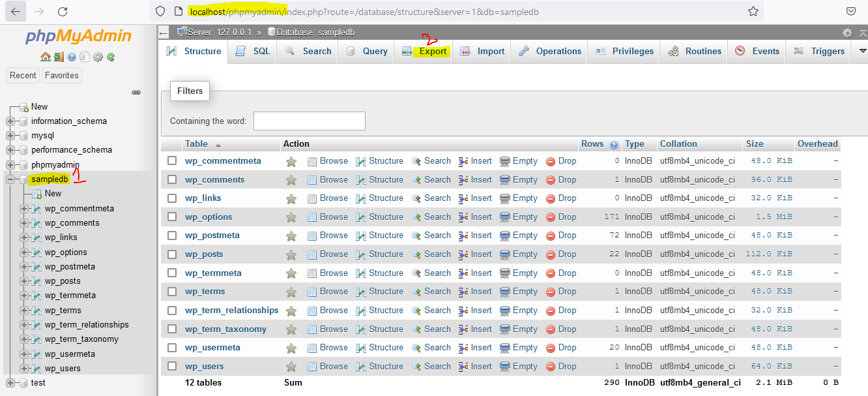Open page settings gear at top right
The image size is (868, 396).
pyautogui.click(x=847, y=33)
